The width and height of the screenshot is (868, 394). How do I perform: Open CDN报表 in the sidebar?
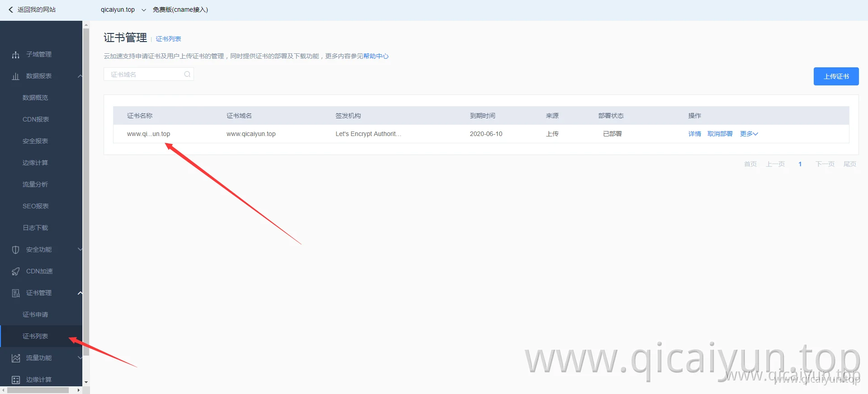pos(36,119)
